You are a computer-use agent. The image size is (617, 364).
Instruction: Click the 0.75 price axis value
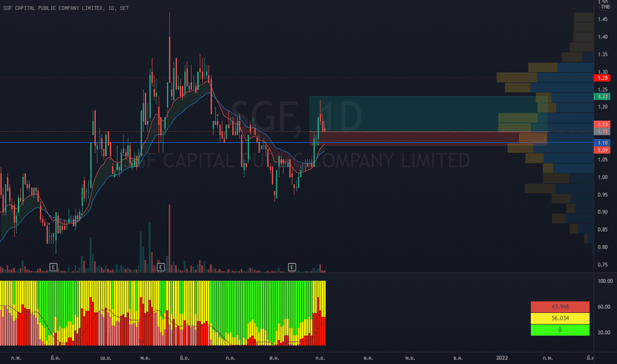(x=602, y=265)
